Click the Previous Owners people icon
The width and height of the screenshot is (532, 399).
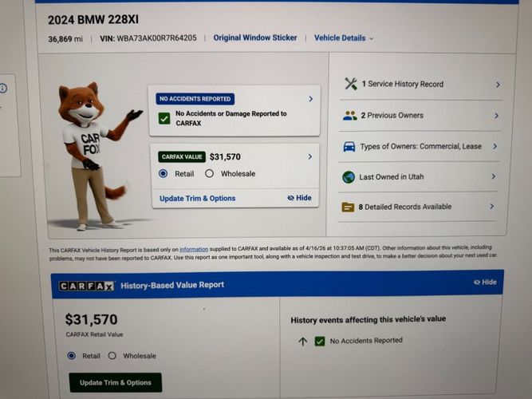(349, 116)
